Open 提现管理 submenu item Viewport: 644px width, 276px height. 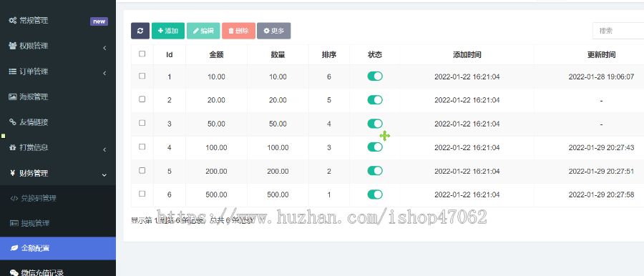pos(58,223)
